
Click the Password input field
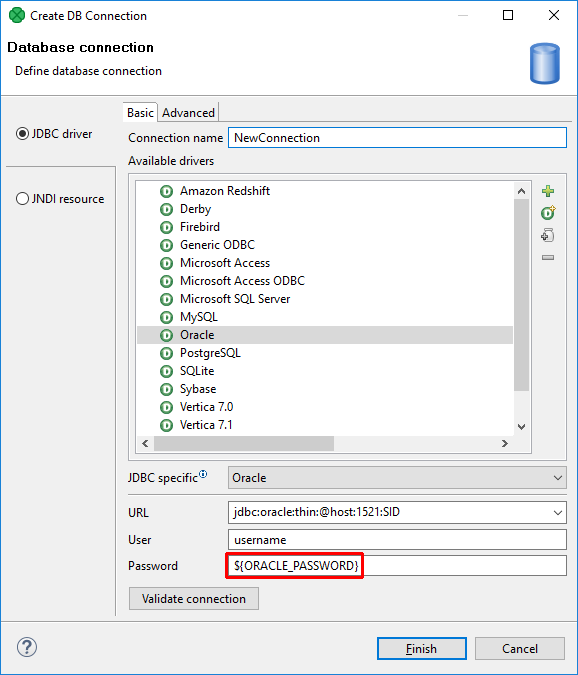coord(397,566)
